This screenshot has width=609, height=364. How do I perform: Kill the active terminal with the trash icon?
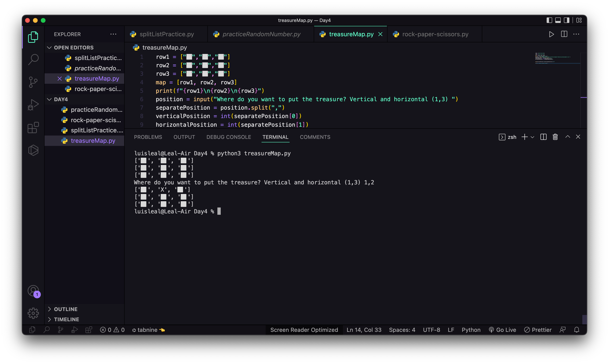555,137
